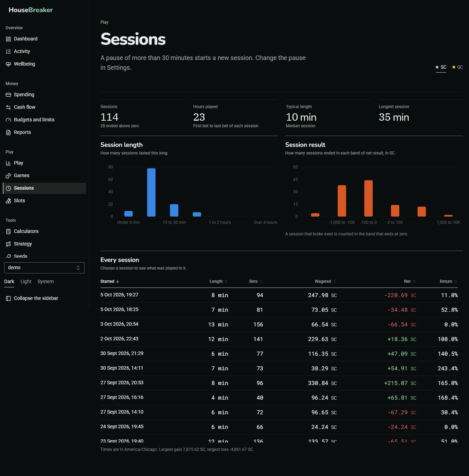Click the Play bar-chart icon
This screenshot has height=476, width=469.
pos(8,163)
